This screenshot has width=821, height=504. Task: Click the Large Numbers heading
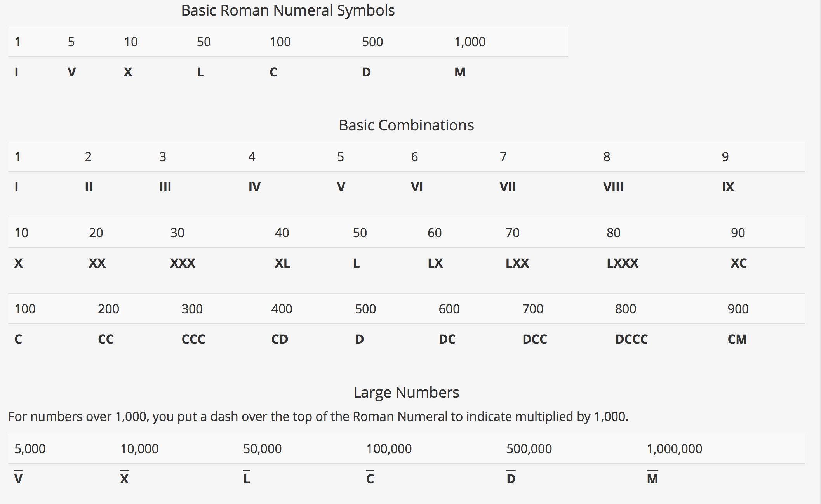pos(406,393)
